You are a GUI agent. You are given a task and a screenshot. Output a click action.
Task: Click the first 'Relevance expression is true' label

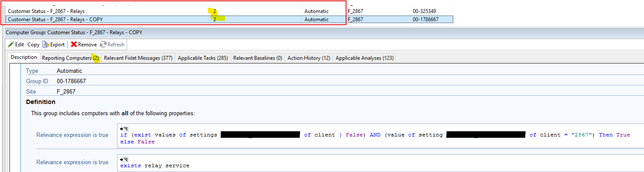click(x=72, y=135)
